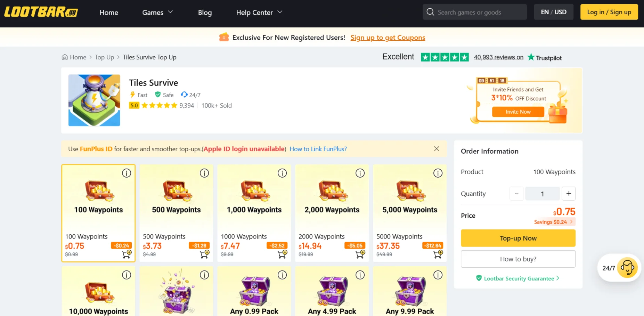Open Sign up to get Coupons link
Screen dimensions: 644x316
[x=388, y=38]
